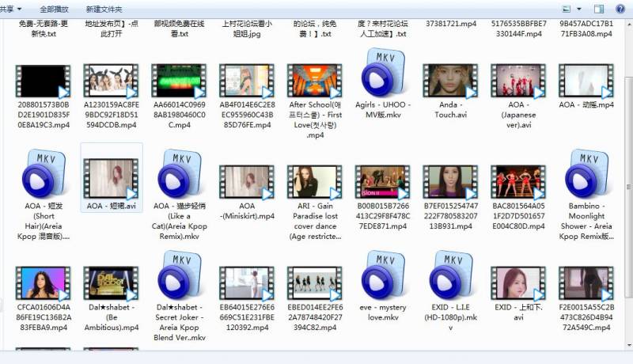
Task: Click the 全部播放 toolbar button
Action: tap(54, 9)
